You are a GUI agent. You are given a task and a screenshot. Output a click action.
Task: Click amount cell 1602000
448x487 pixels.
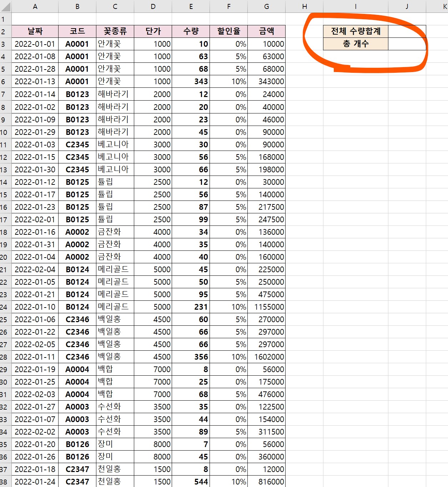267,357
